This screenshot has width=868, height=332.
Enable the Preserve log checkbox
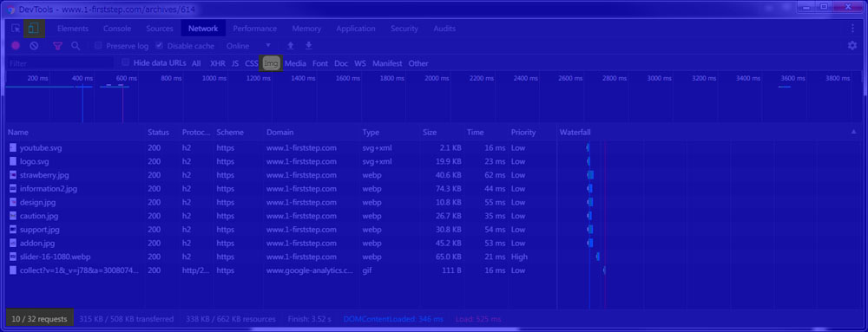[x=98, y=46]
